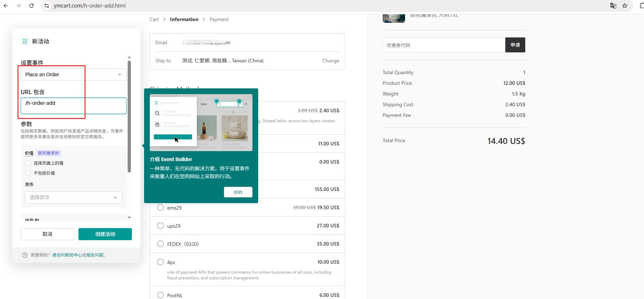Click the 优惠券代码 coupon input
The height and width of the screenshot is (299, 644).
click(444, 45)
